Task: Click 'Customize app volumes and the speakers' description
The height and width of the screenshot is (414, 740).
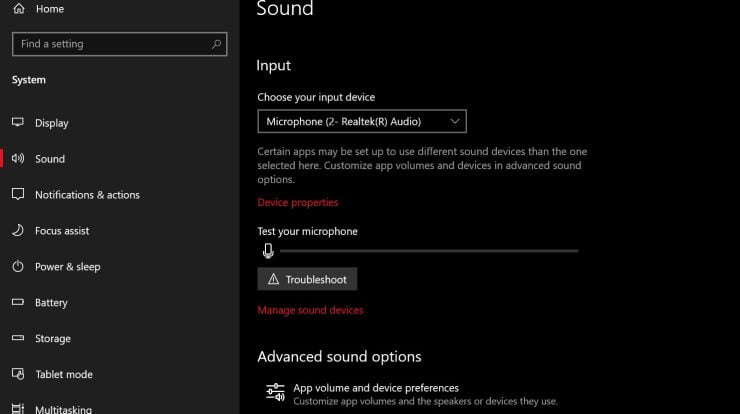Action: [425, 401]
